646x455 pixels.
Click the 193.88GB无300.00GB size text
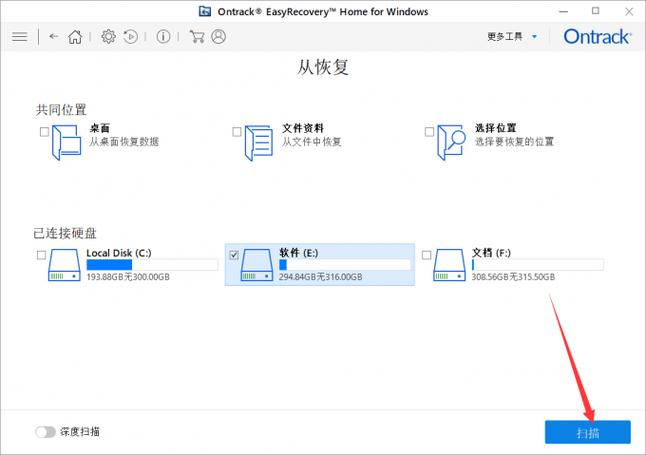(x=128, y=277)
